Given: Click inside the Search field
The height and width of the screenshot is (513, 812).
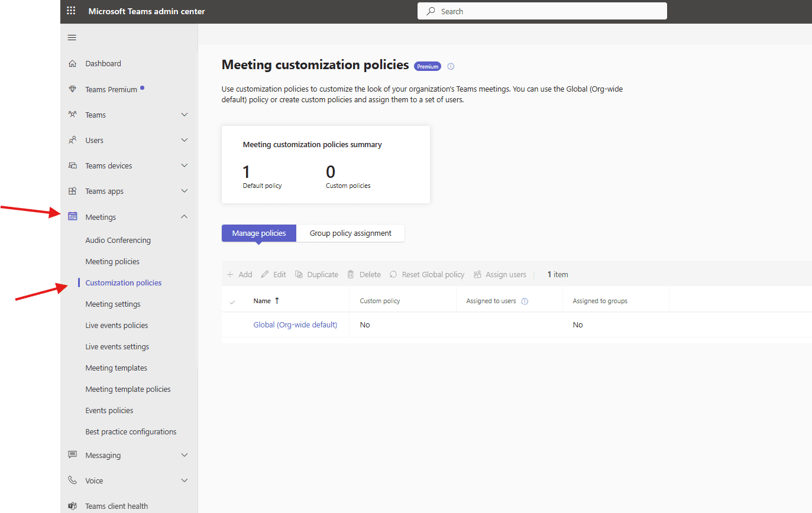Looking at the screenshot, I should coord(542,11).
